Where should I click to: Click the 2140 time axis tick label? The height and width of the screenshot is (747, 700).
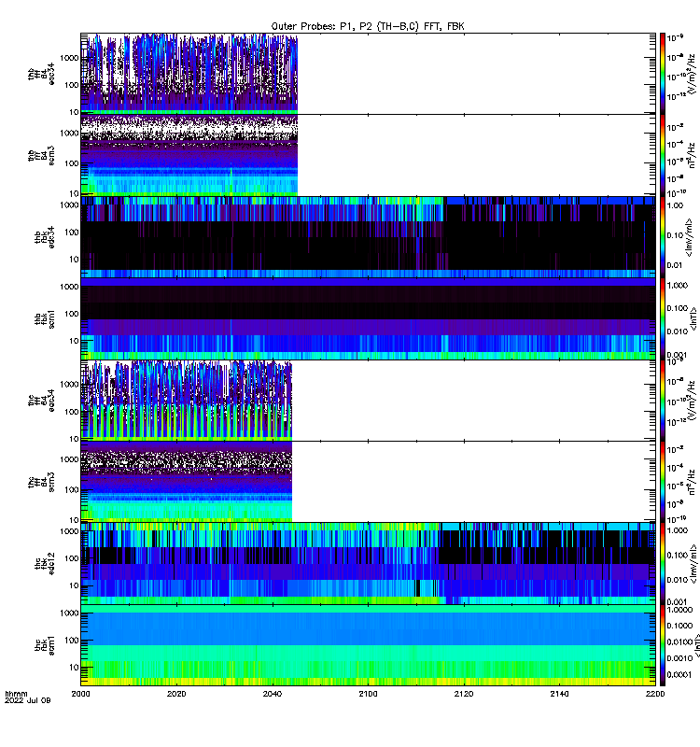pyautogui.click(x=559, y=694)
